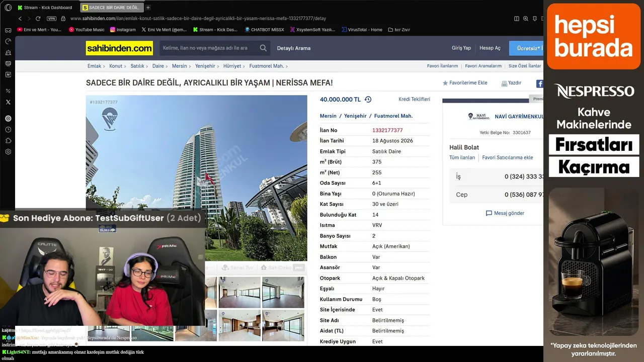
Task: Share the listing on Facebook icon
Action: click(x=539, y=84)
